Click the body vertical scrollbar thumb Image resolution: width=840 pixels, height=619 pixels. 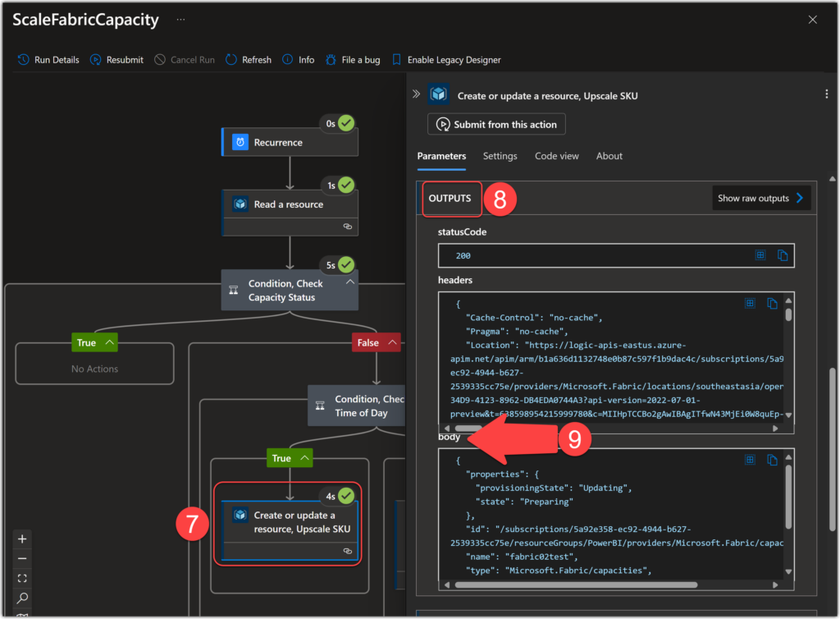tap(788, 497)
